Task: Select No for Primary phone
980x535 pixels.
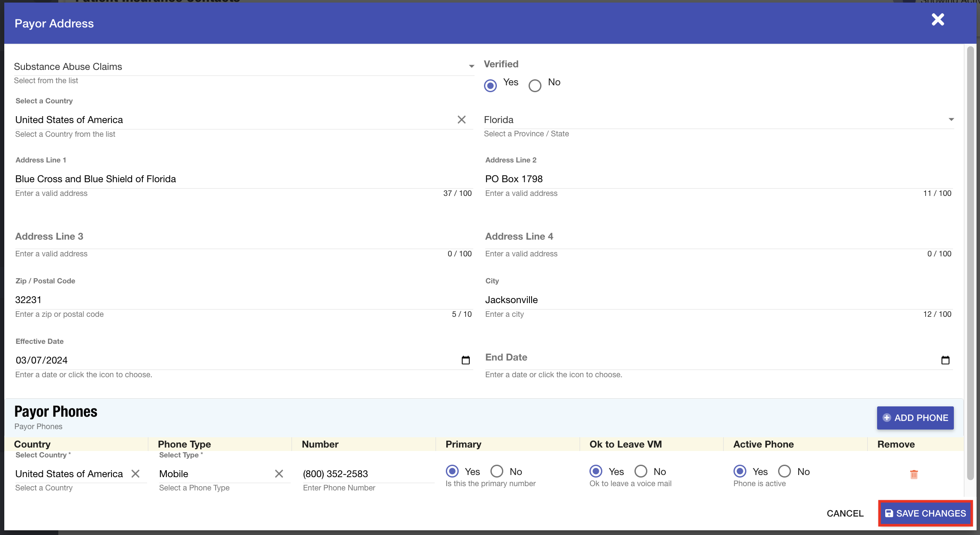Action: [x=497, y=472]
